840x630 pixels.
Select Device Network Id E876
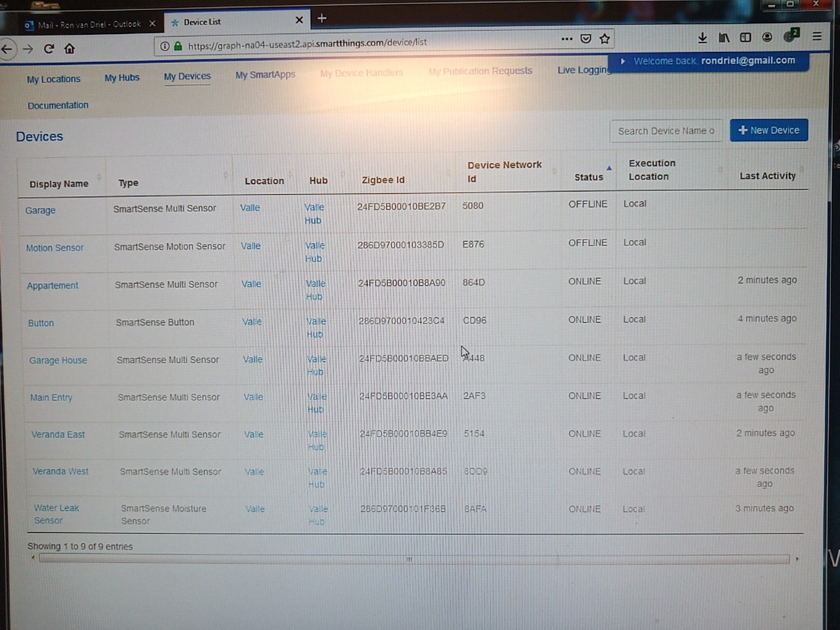(473, 244)
